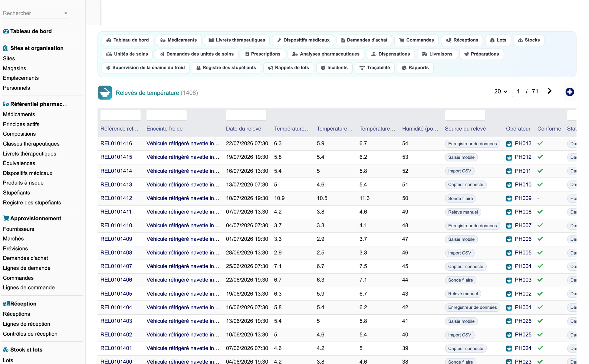
Task: Click the Rapports pie chart icon
Action: coord(404,68)
